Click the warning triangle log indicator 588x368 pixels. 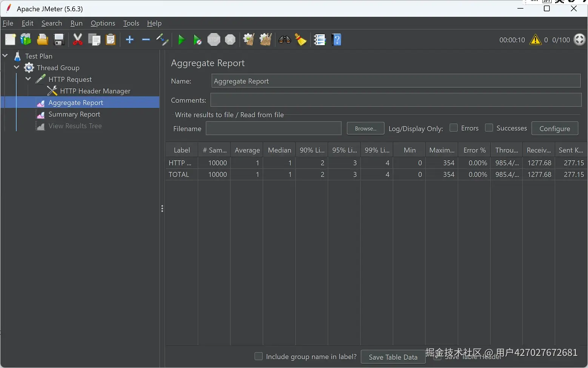pyautogui.click(x=536, y=40)
